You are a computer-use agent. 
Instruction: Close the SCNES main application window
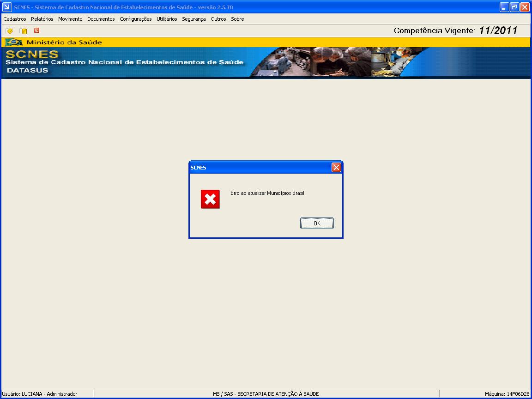click(x=525, y=7)
